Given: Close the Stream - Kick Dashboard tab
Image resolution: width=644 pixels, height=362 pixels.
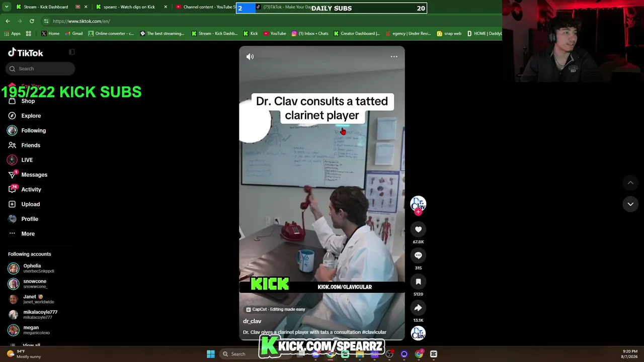Looking at the screenshot, I should click(86, 7).
